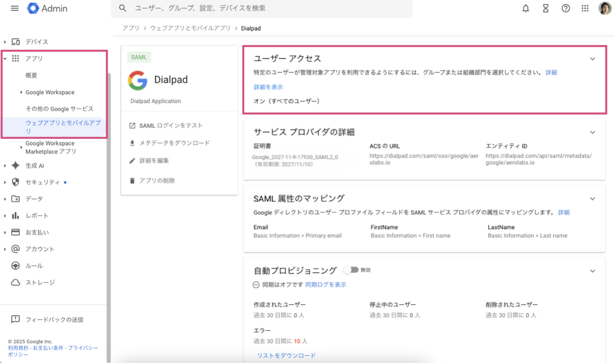Click the 同期ログを表示 link
The height and width of the screenshot is (364, 615).
coord(325,285)
